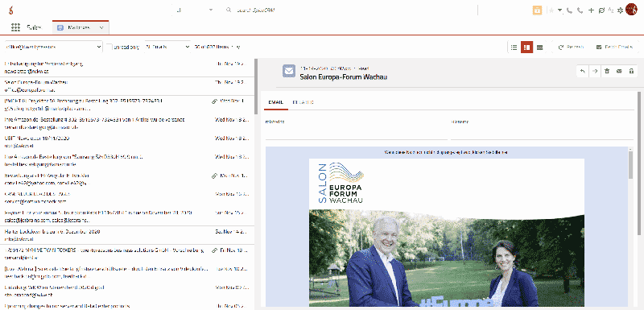
Task: Expand favorites dropdown arrow beside star
Action: (559, 10)
